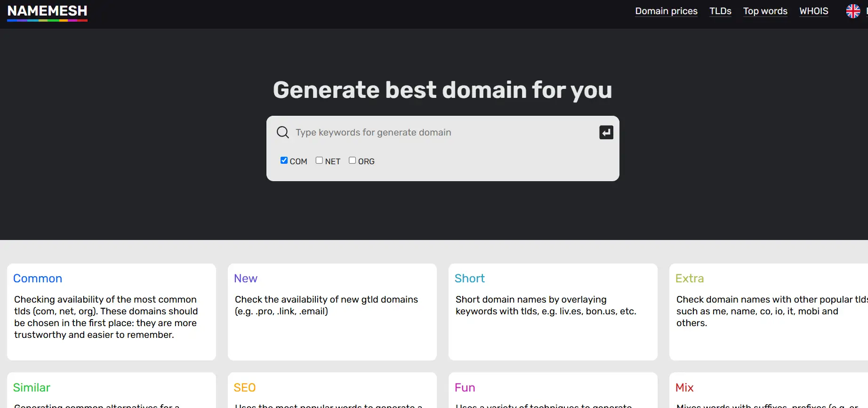Viewport: 868px width, 408px height.
Task: Focus the keywords search input field
Action: (442, 132)
